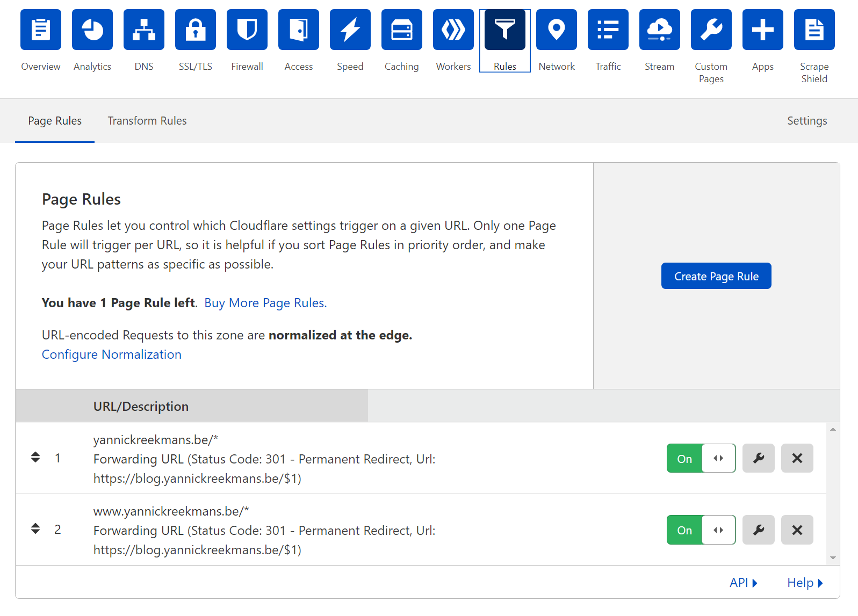Open the Overview section icon
Image resolution: width=858 pixels, height=616 pixels.
pyautogui.click(x=41, y=30)
